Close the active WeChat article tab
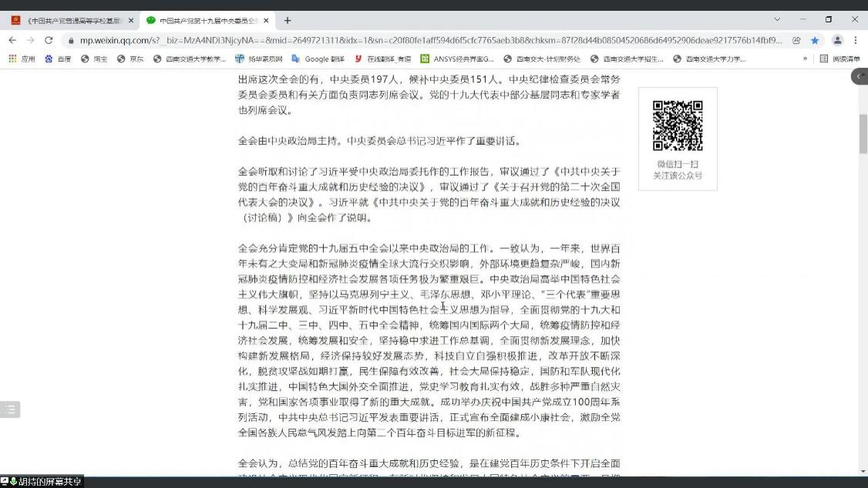This screenshot has width=868, height=488. pos(267,20)
